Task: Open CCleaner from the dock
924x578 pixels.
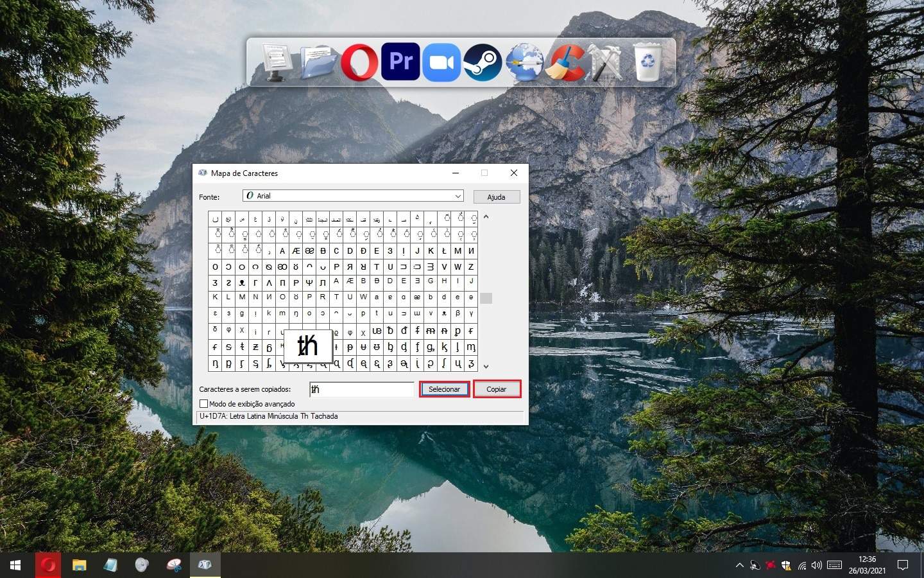Action: (x=565, y=62)
